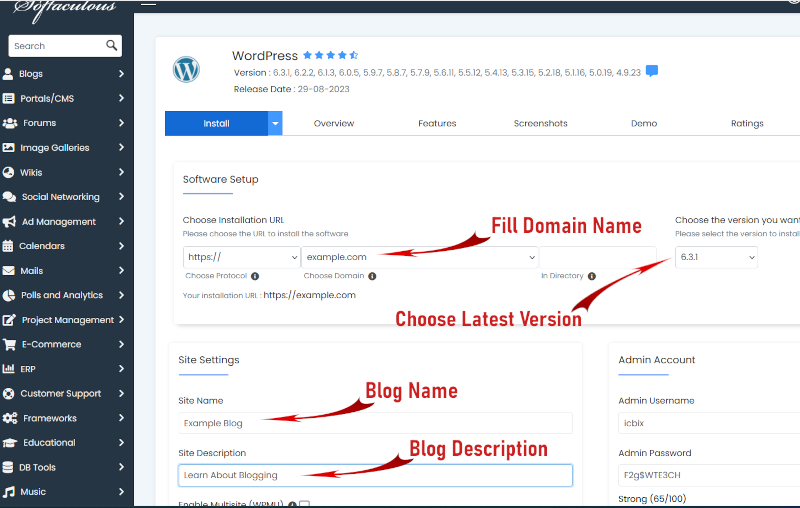Click the Site Name input field
The image size is (800, 508).
[375, 423]
